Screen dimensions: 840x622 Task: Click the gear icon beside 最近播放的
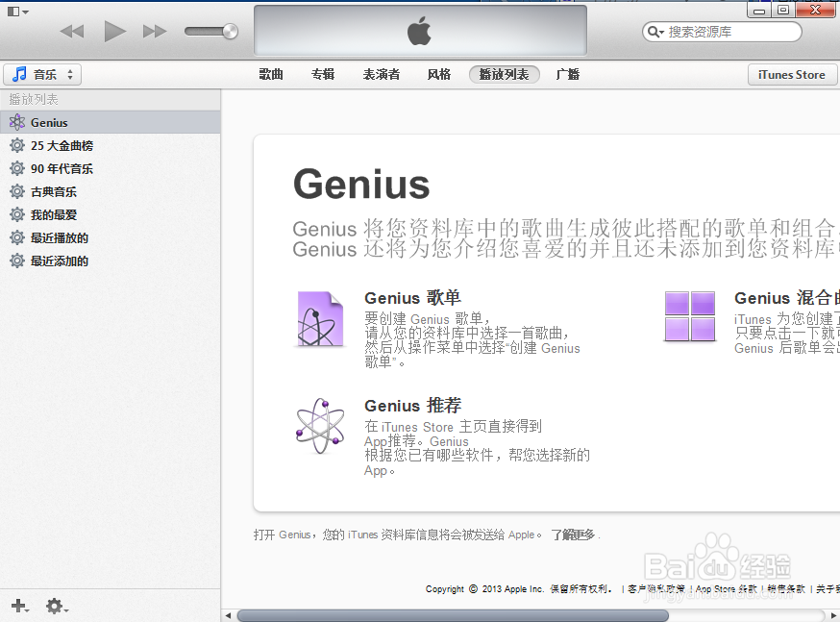[17, 237]
